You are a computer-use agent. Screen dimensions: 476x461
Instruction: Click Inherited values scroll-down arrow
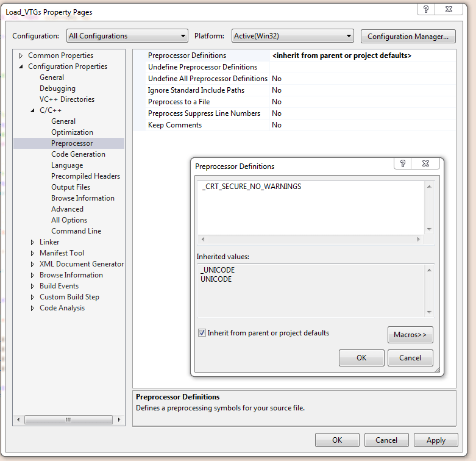click(429, 312)
